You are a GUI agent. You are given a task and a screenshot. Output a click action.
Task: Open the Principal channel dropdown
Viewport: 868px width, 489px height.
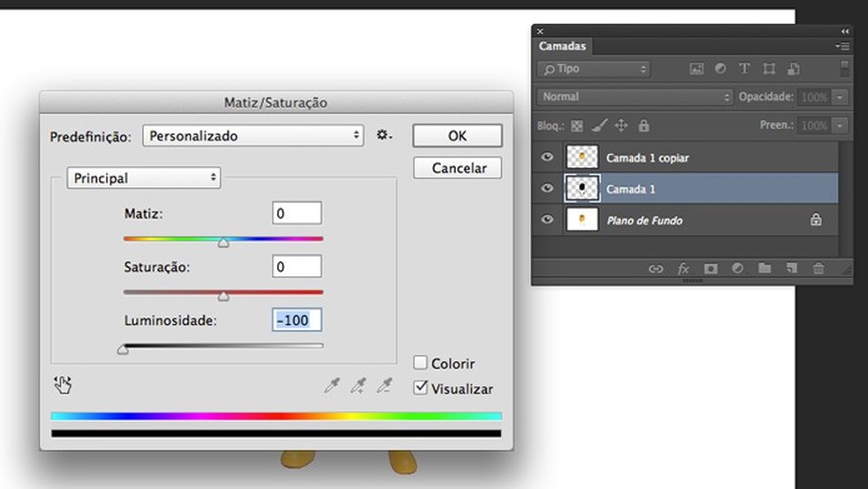(x=144, y=177)
